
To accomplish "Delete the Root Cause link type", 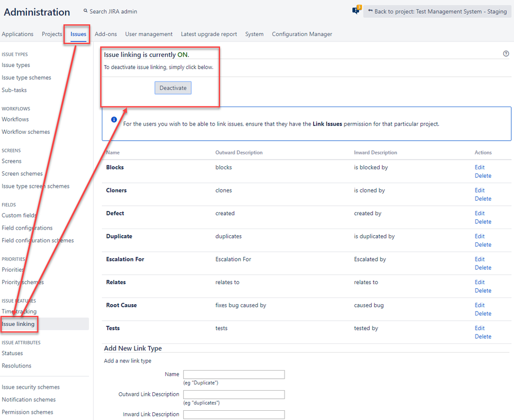I will click(483, 313).
